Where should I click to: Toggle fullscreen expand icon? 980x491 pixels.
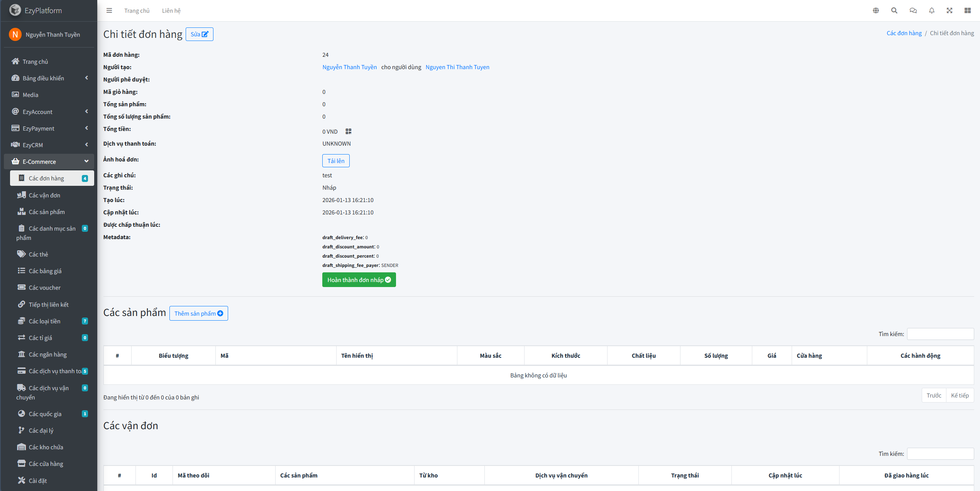(x=950, y=10)
